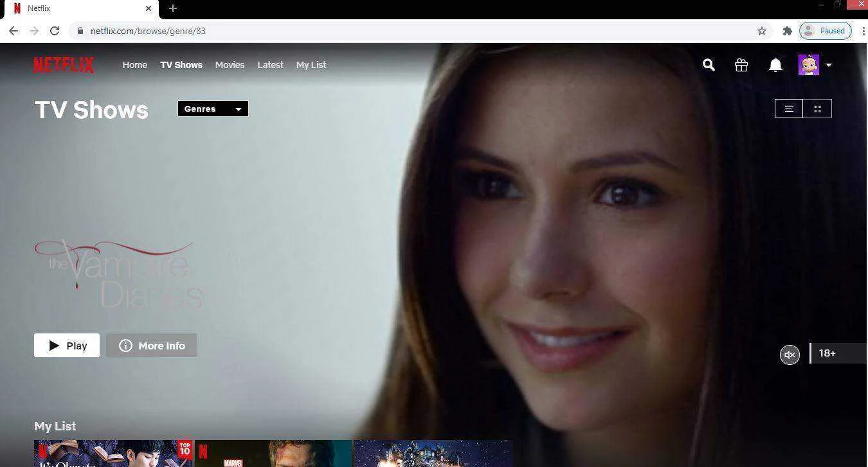
Task: View site info via the lock icon
Action: (x=80, y=31)
